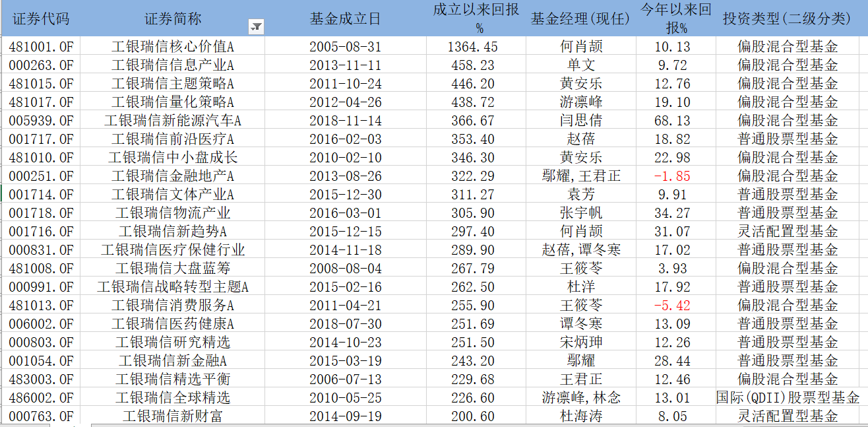The width and height of the screenshot is (868, 427).
Task: Select fund name 工银瑞信信息产业A
Action: coord(173,65)
